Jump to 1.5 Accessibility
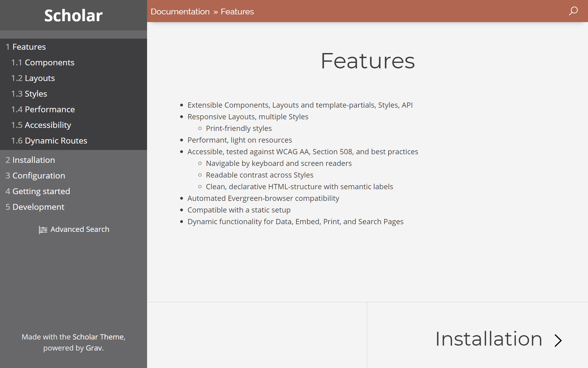The height and width of the screenshot is (368, 588). (48, 125)
